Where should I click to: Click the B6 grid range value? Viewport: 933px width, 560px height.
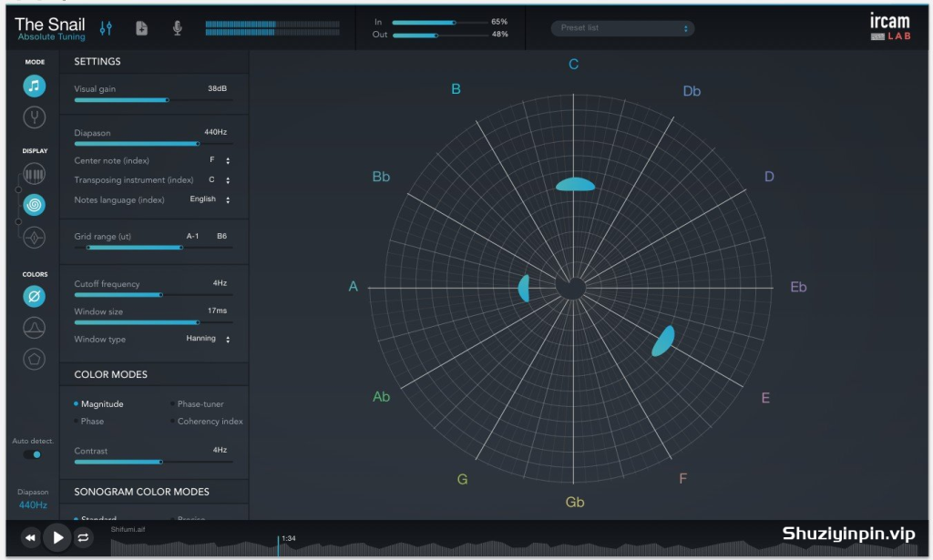222,236
